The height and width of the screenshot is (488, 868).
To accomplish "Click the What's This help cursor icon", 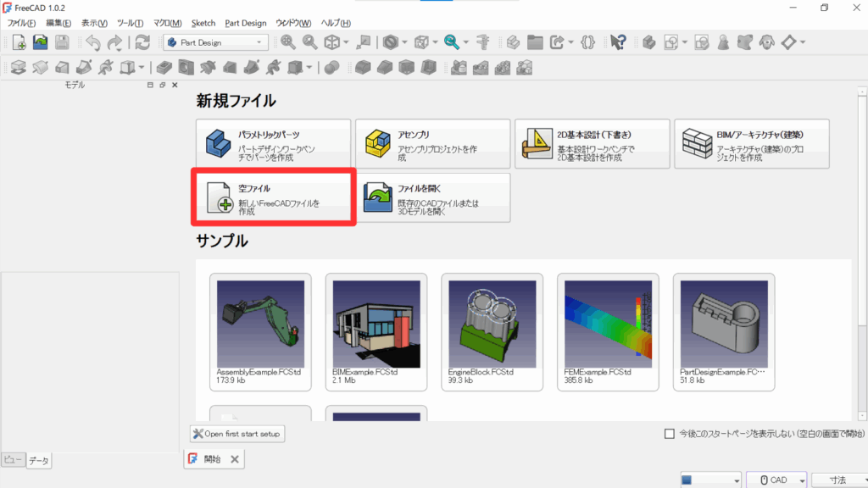I will (618, 42).
